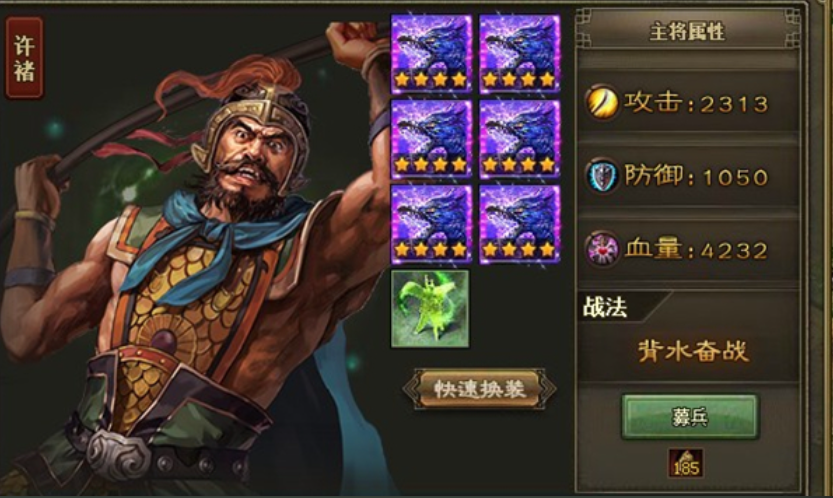Click the top-right purple dragon equipment slot
833x498 pixels.
click(x=519, y=53)
